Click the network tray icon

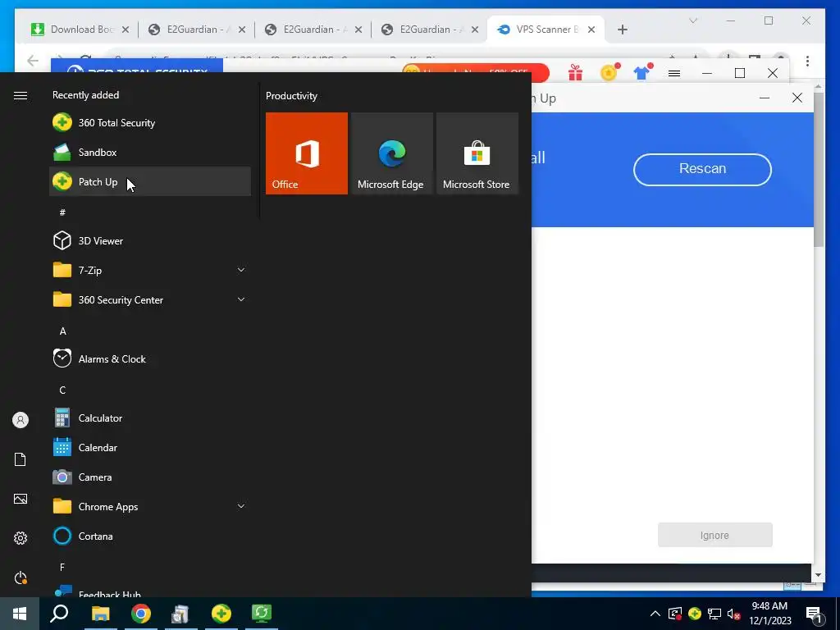coord(714,614)
